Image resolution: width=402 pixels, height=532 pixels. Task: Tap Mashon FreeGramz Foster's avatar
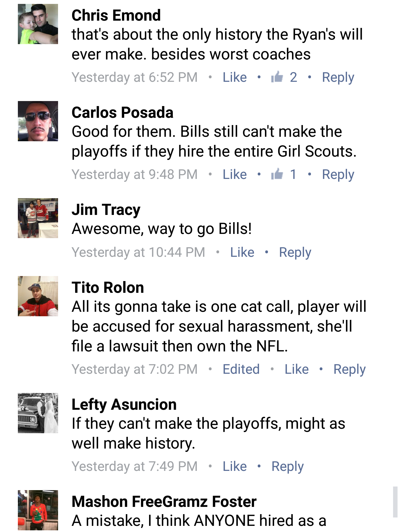tap(38, 510)
